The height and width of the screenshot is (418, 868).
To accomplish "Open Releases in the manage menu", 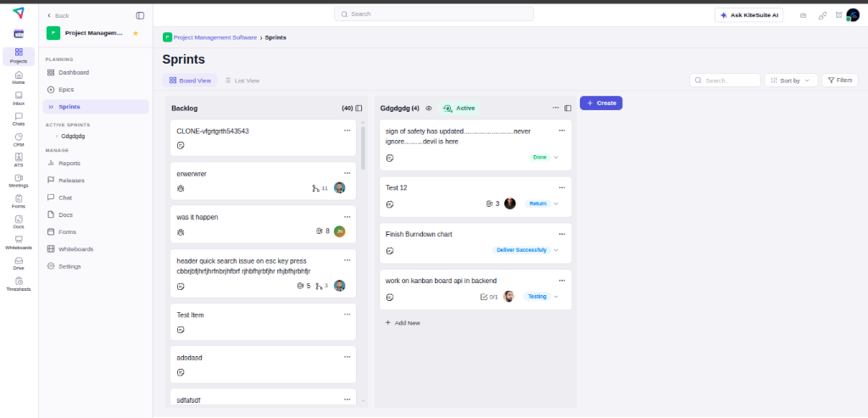I will click(x=95, y=181).
